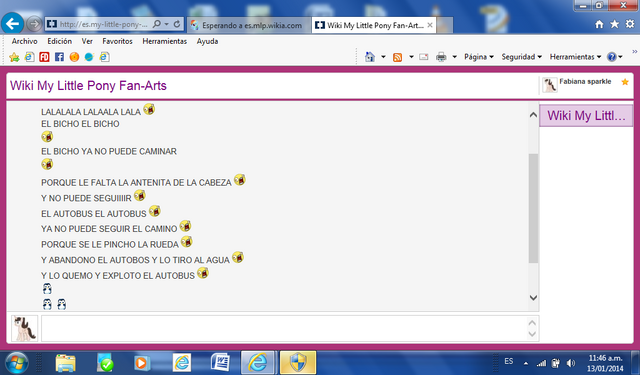Viewport: 640px width, 375px height.
Task: Show hidden tray icons arrow
Action: coord(526,363)
